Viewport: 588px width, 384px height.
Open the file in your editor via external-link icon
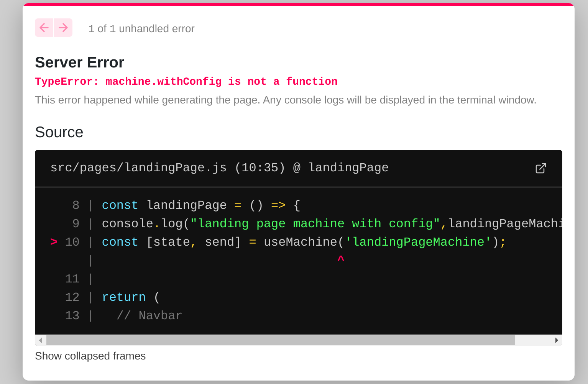(x=540, y=168)
